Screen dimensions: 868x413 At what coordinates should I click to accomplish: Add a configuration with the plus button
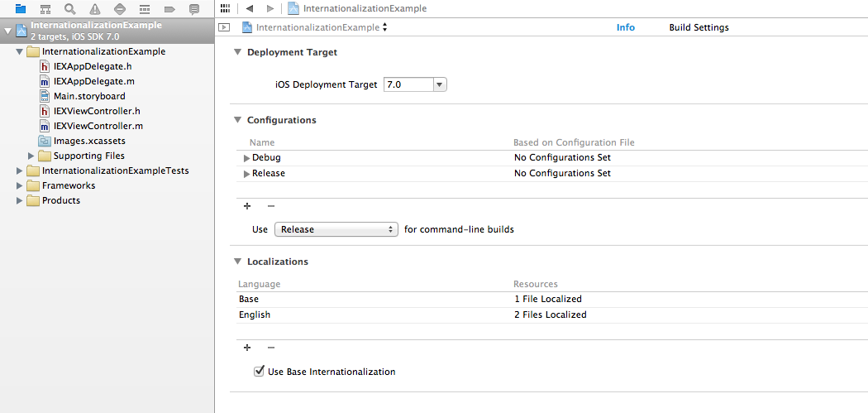tap(247, 205)
